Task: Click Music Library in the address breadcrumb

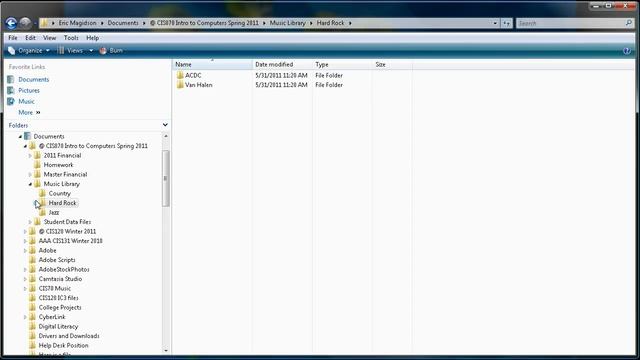Action: point(288,23)
